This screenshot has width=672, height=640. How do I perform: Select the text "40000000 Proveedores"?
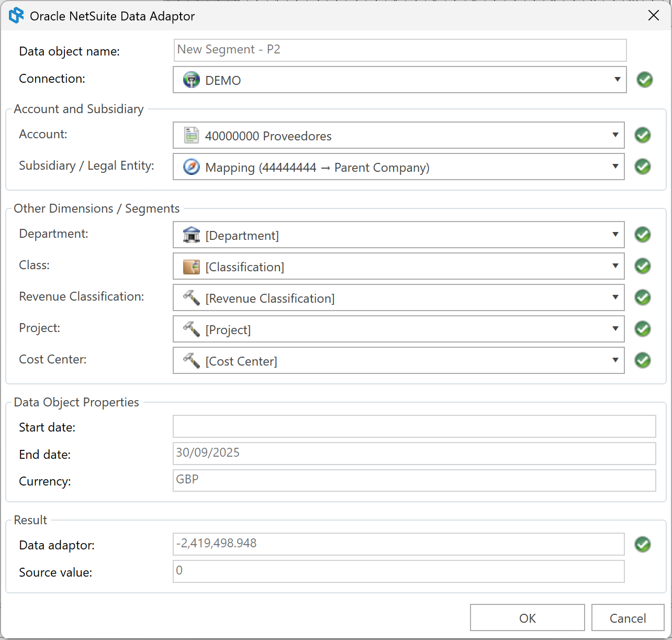coord(268,136)
